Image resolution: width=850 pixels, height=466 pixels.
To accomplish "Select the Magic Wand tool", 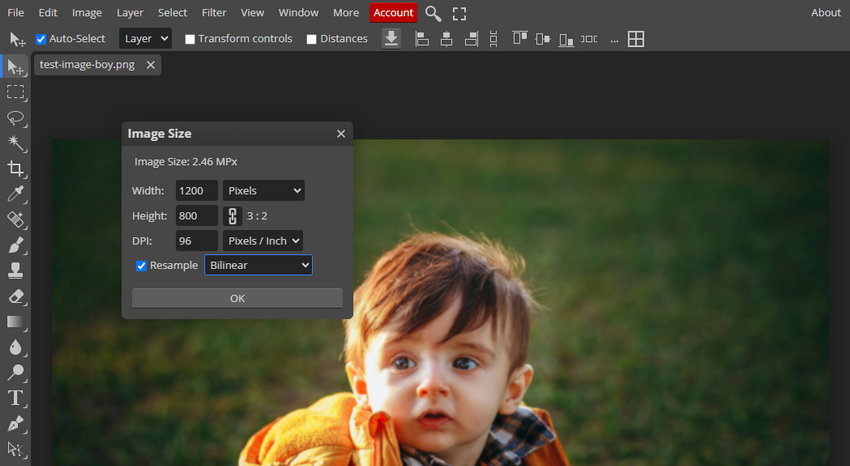I will (15, 143).
